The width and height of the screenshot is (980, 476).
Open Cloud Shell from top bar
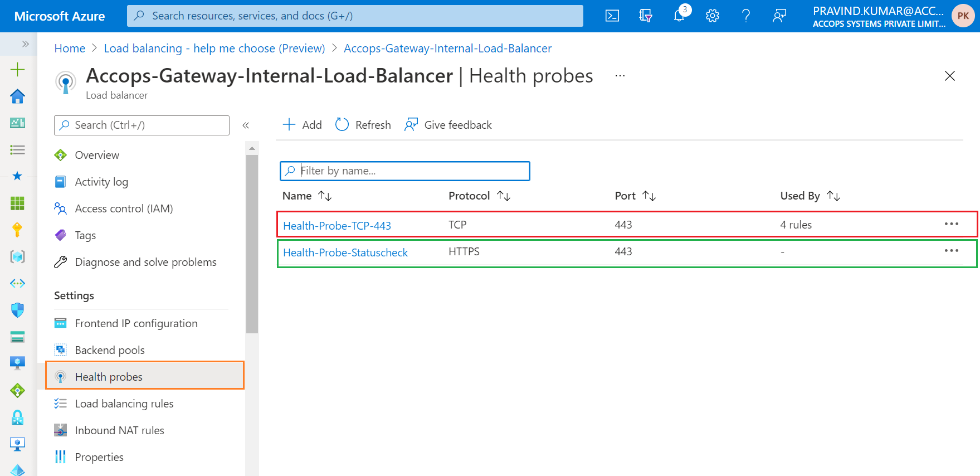(x=612, y=16)
